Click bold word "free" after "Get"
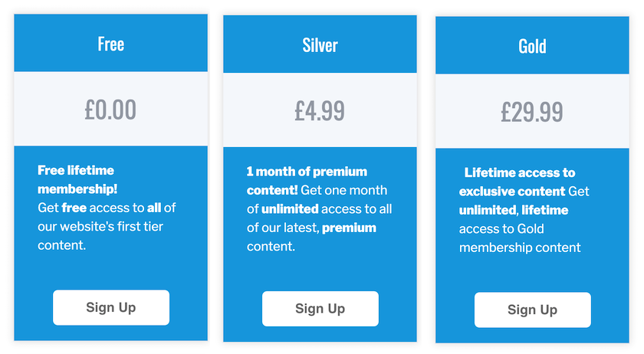 pos(74,208)
